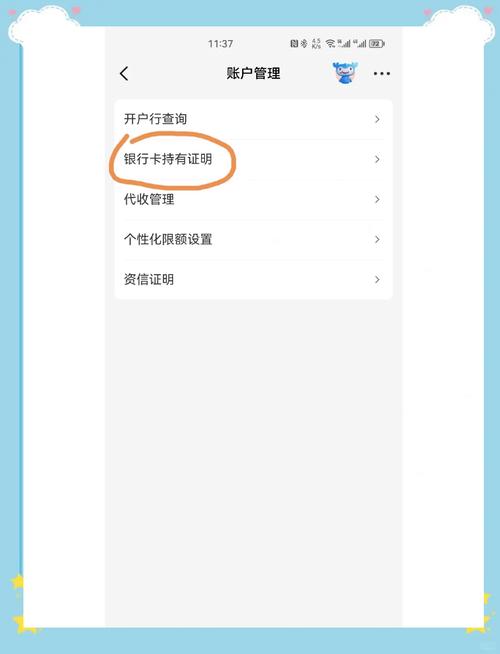
Task: Tap the 11:37 clock in status bar
Action: click(221, 43)
